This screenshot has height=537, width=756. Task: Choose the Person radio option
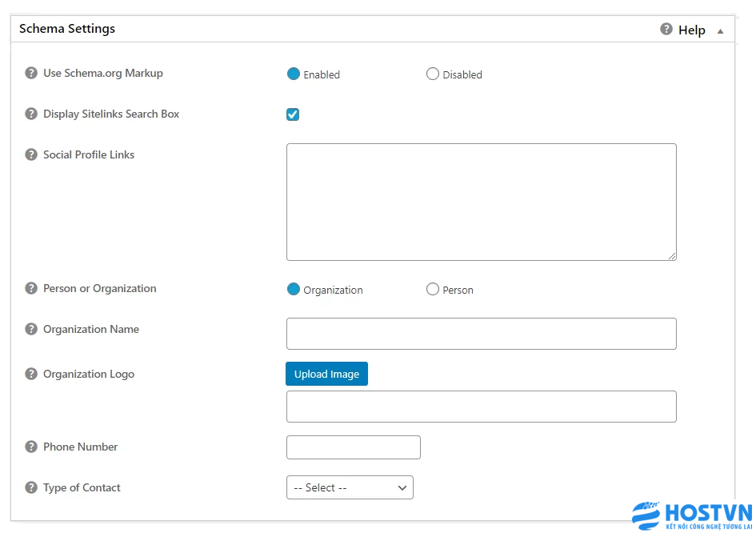tap(433, 289)
